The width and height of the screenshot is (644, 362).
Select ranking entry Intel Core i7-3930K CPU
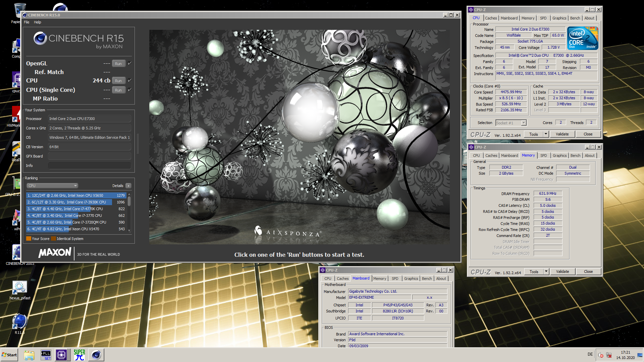tap(76, 202)
